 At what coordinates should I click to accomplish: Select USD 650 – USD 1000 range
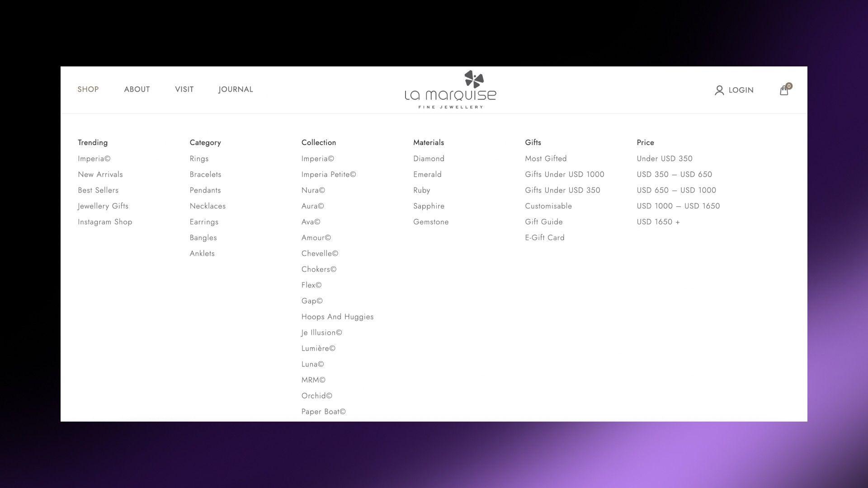(676, 190)
